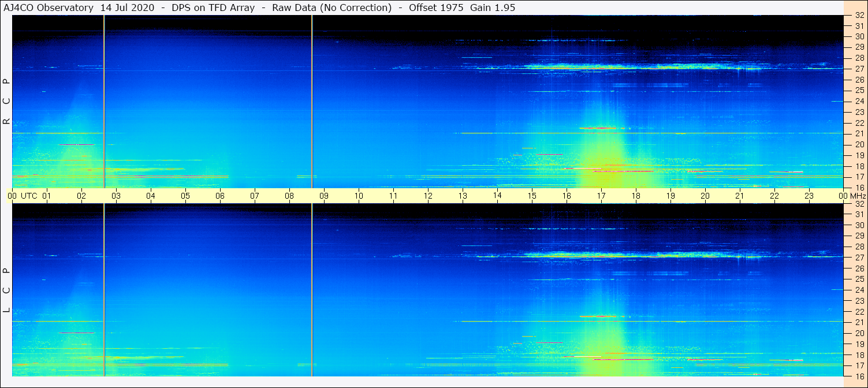The height and width of the screenshot is (388, 868).
Task: Click the green marker line after 02 in LCP panel
Action: pyautogui.click(x=104, y=290)
